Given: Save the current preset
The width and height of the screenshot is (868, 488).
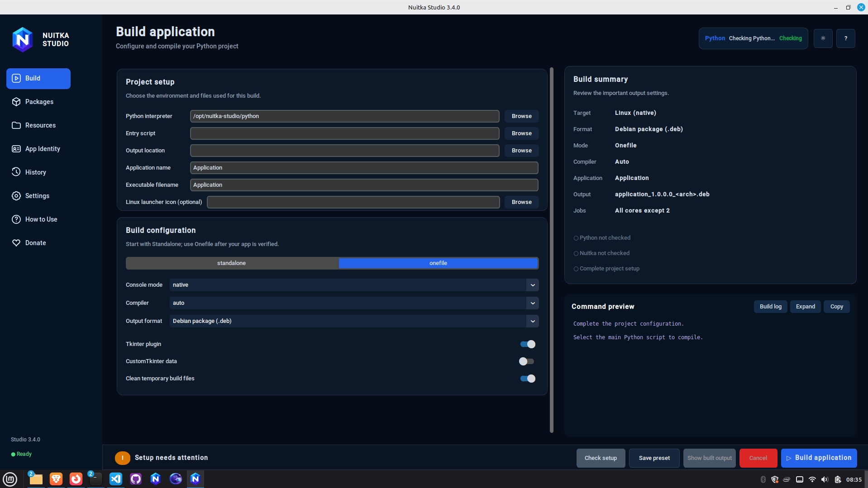Looking at the screenshot, I should (x=654, y=458).
